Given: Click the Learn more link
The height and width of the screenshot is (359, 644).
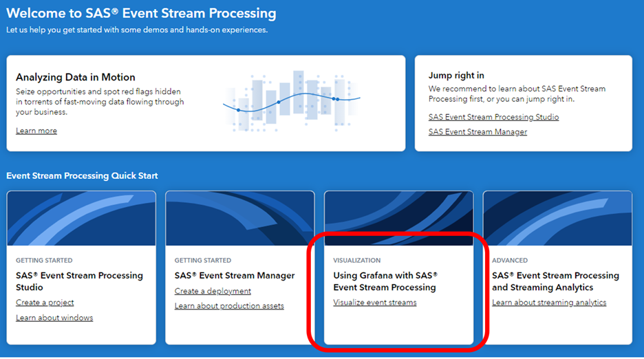Looking at the screenshot, I should pyautogui.click(x=36, y=131).
